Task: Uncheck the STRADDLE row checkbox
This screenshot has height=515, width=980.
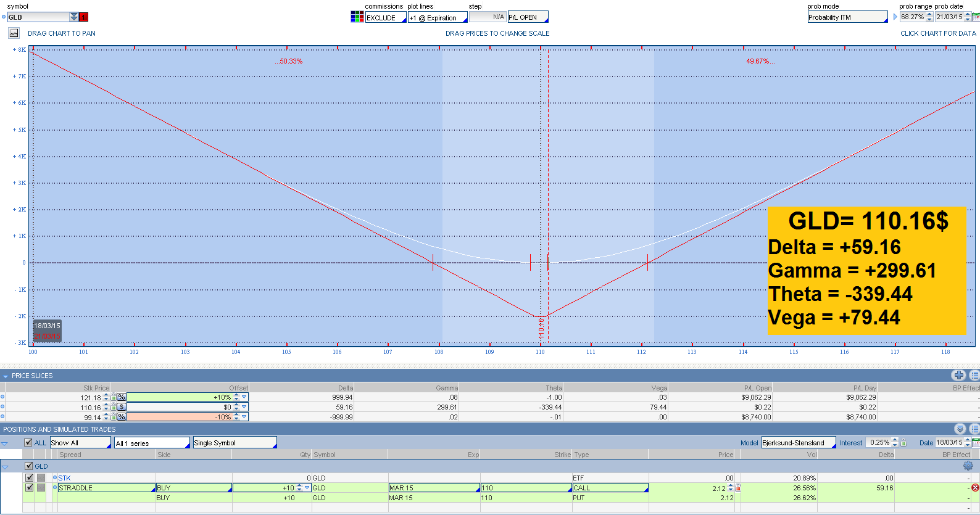Action: 29,487
